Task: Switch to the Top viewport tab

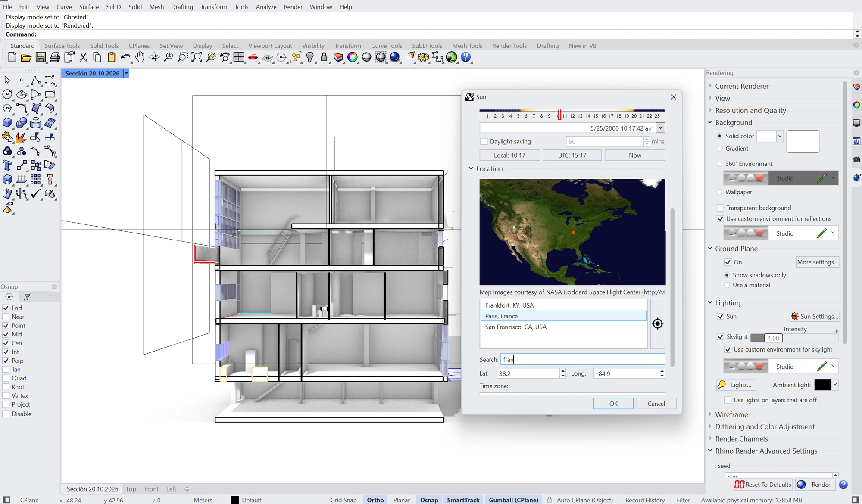Action: pos(131,489)
